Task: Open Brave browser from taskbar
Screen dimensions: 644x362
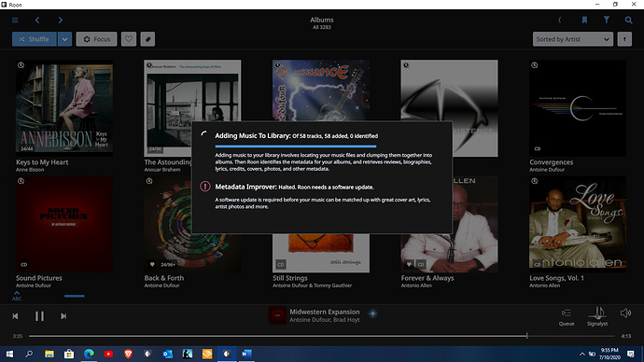Action: pos(128,354)
